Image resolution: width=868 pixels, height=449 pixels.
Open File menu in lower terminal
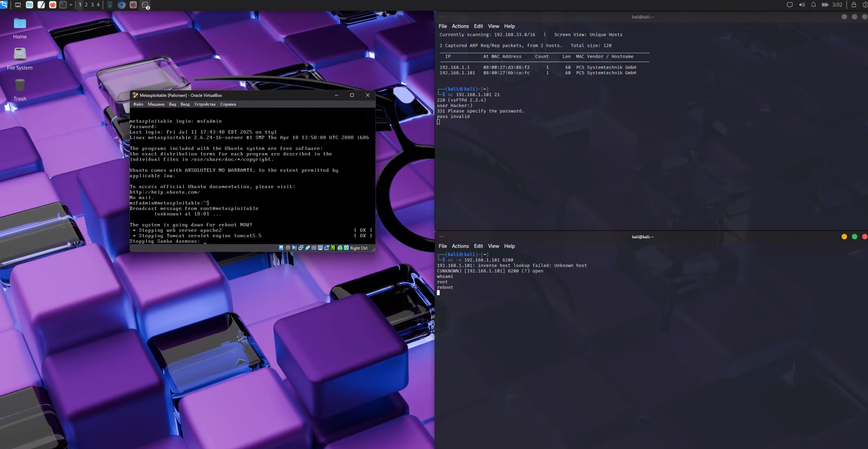click(443, 246)
